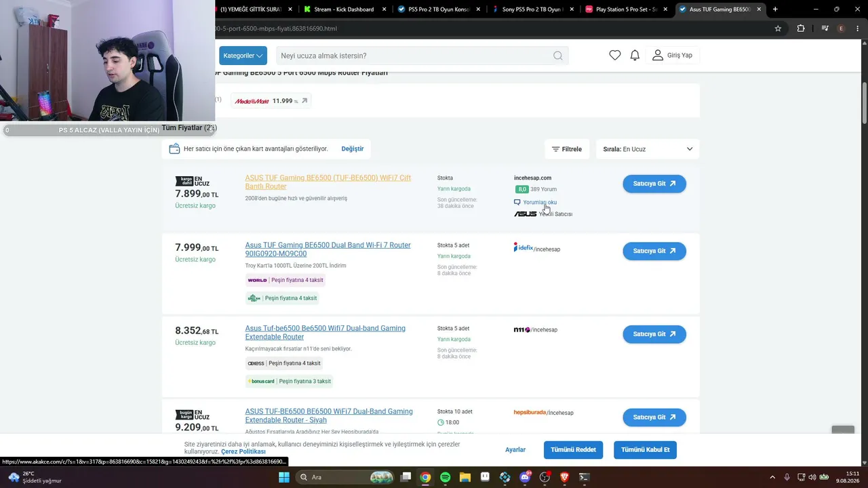
Task: Open Spotify from the taskbar
Action: pyautogui.click(x=445, y=477)
